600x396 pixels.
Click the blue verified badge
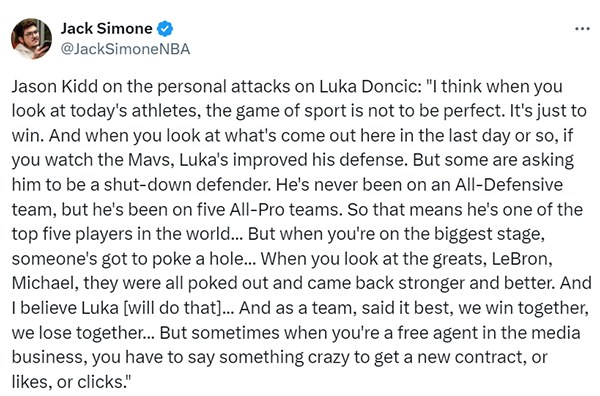pyautogui.click(x=165, y=29)
